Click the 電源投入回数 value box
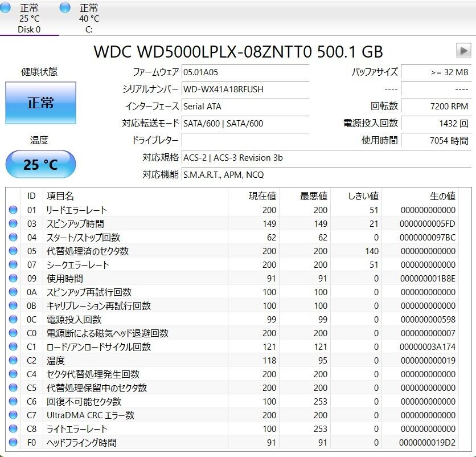The width and height of the screenshot is (476, 457). [435, 124]
